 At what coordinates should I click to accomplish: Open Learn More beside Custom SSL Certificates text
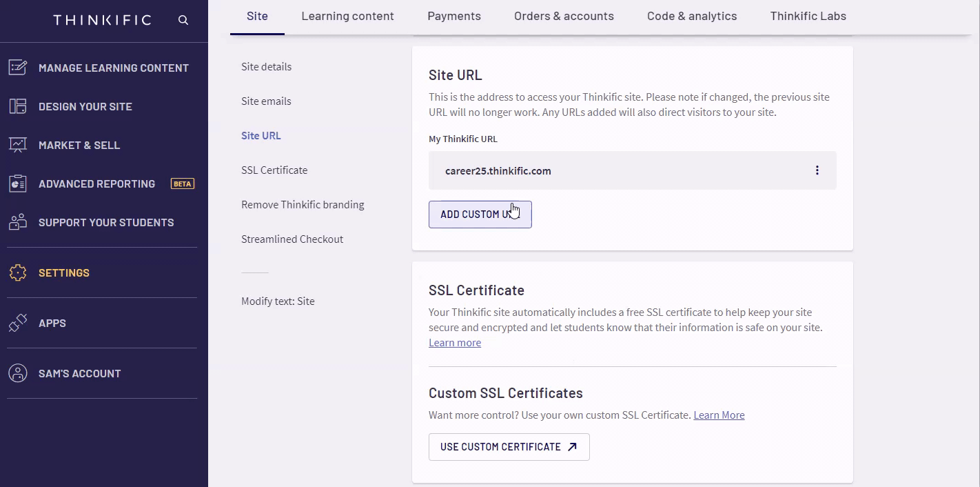pos(719,415)
